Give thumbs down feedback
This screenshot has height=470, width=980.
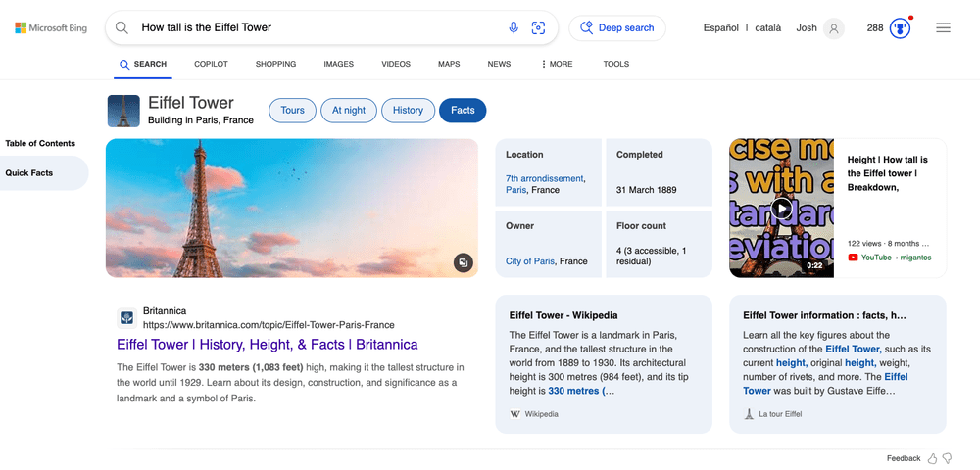[947, 458]
